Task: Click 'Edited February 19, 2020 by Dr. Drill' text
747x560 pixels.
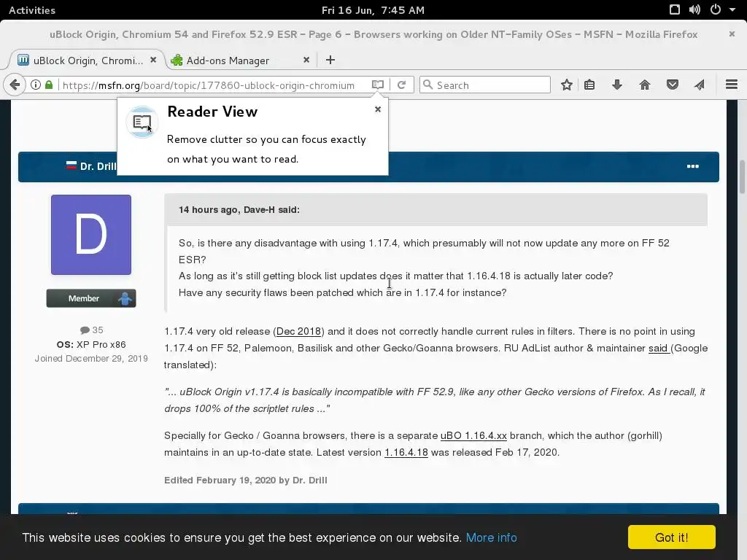Action: pyautogui.click(x=245, y=480)
